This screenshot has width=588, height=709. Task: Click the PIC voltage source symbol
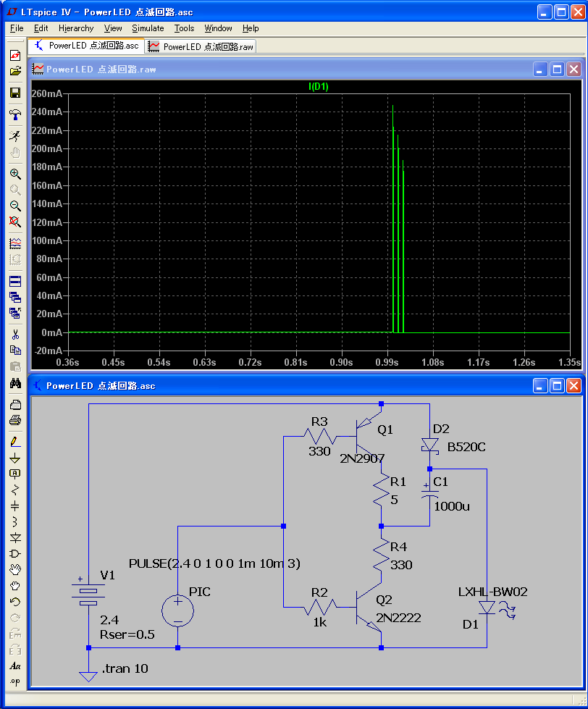coord(177,611)
